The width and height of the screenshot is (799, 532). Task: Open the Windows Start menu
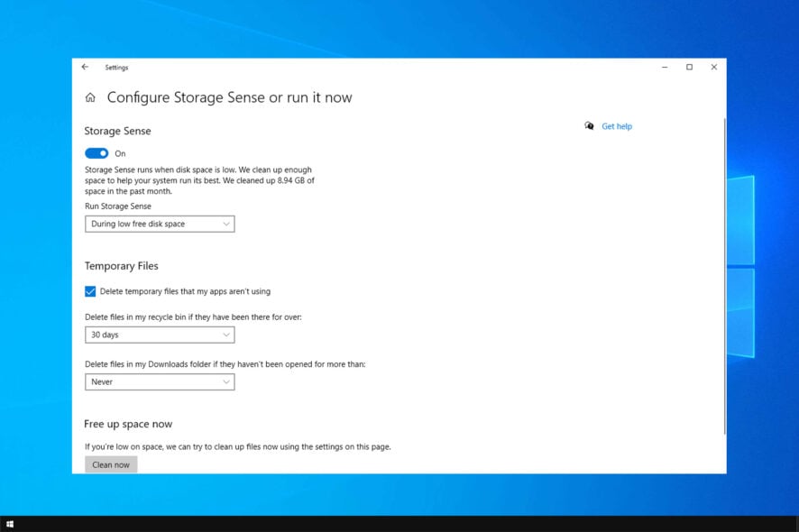click(x=12, y=523)
